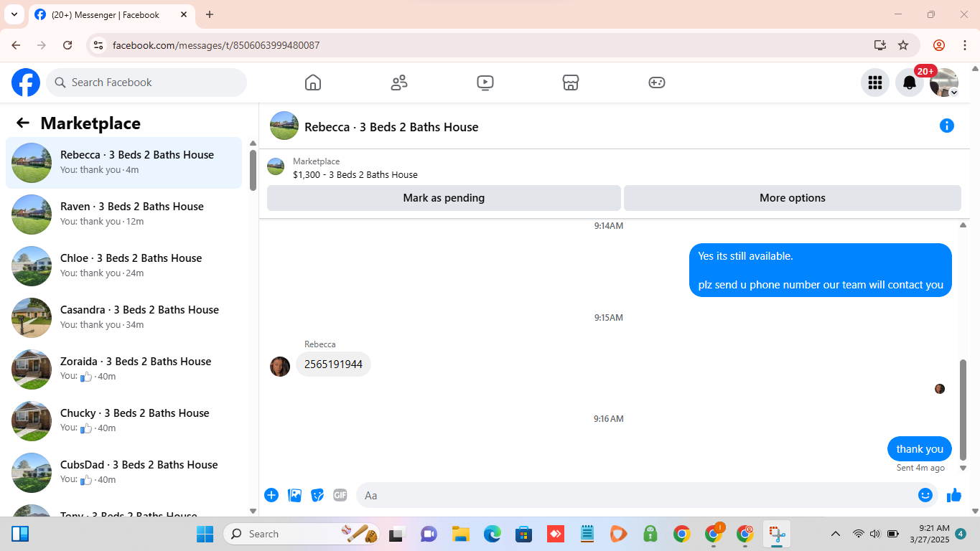This screenshot has width=980, height=551.
Task: Open the Chrome three-dot menu
Action: tap(965, 45)
